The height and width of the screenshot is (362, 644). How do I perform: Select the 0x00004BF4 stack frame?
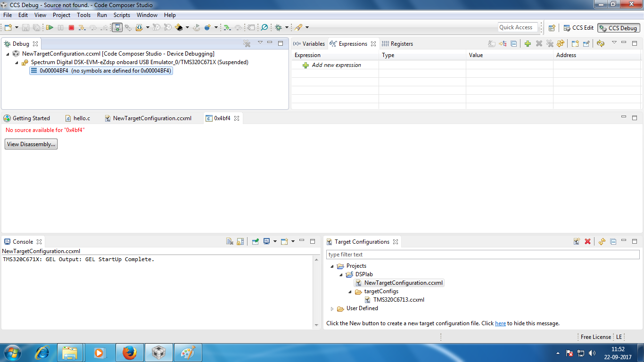coord(101,71)
